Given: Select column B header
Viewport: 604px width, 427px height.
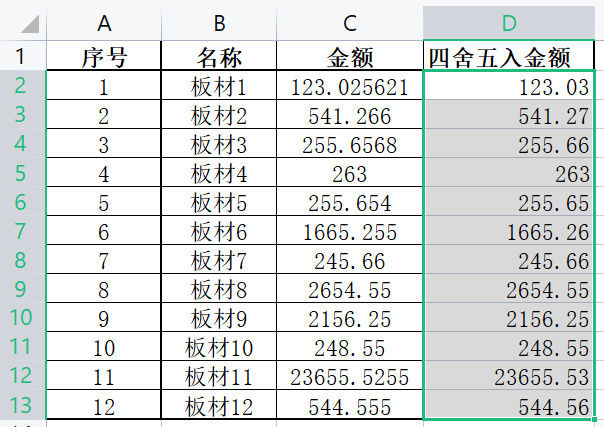Looking at the screenshot, I should click(x=219, y=23).
